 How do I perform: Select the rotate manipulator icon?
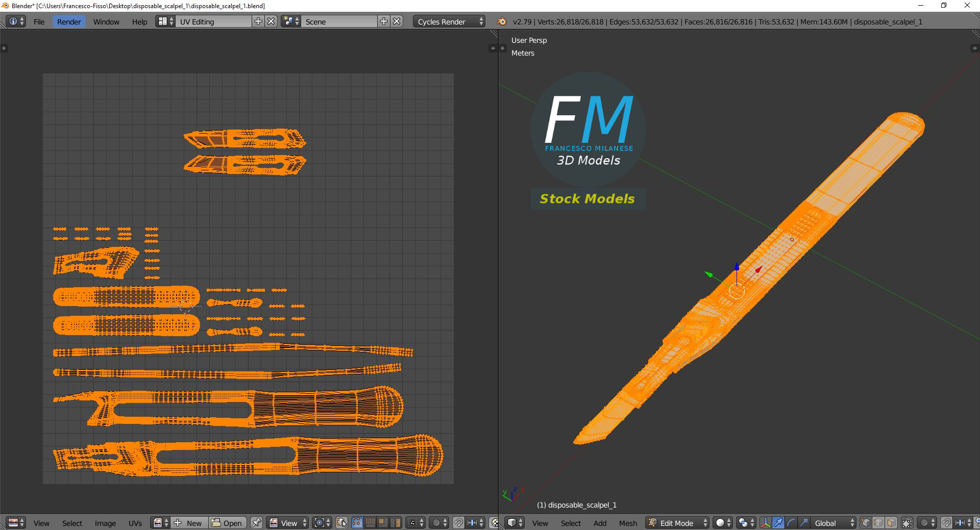click(x=791, y=523)
